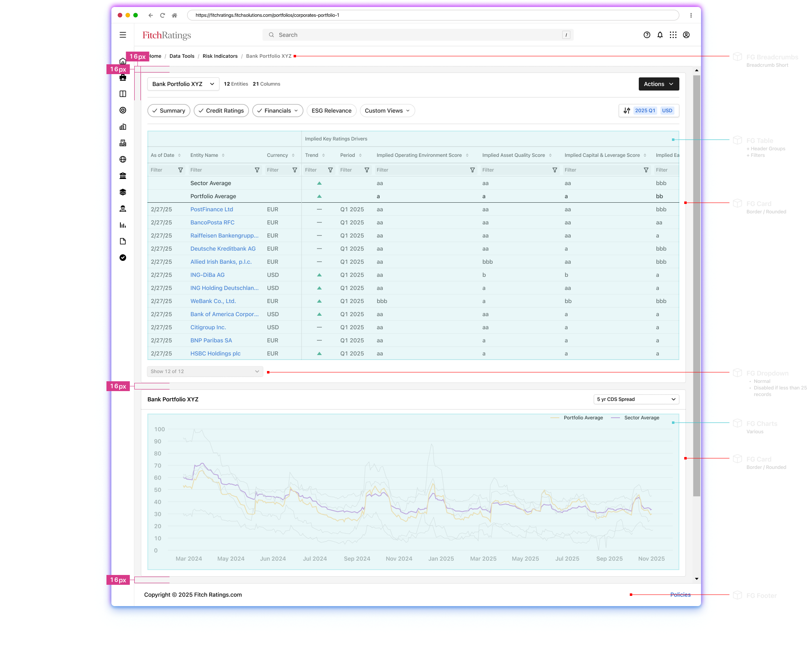The image size is (812, 645).
Task: Toggle the ESG Relevance view chip
Action: tap(331, 111)
